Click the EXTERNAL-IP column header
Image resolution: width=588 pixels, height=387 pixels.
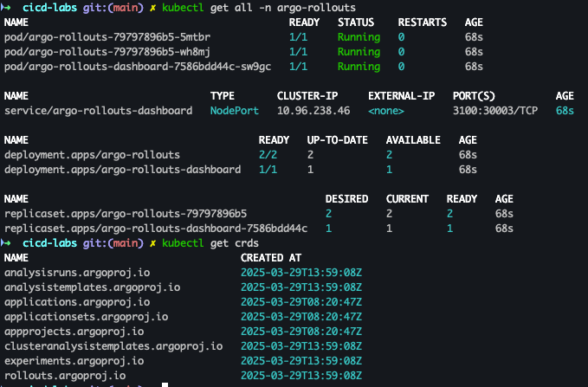[x=402, y=96]
